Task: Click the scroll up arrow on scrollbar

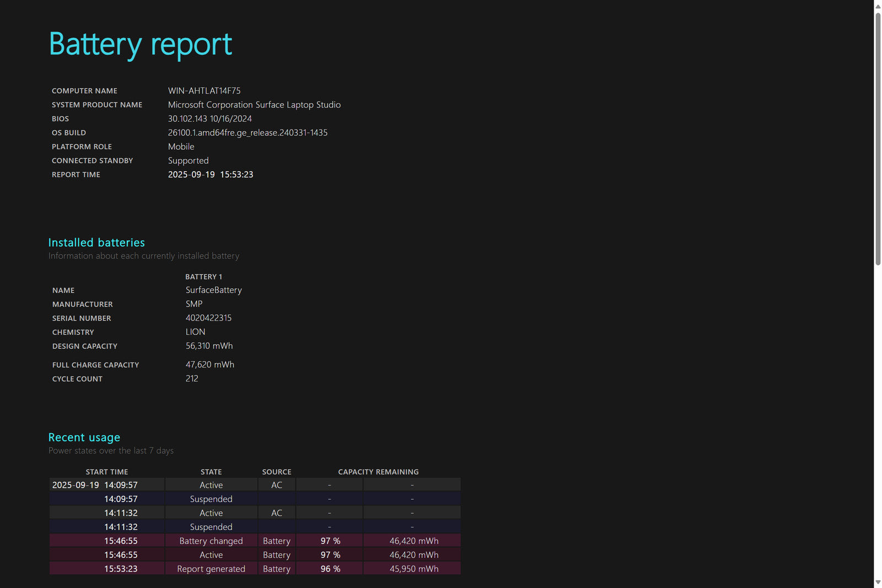Action: (878, 6)
